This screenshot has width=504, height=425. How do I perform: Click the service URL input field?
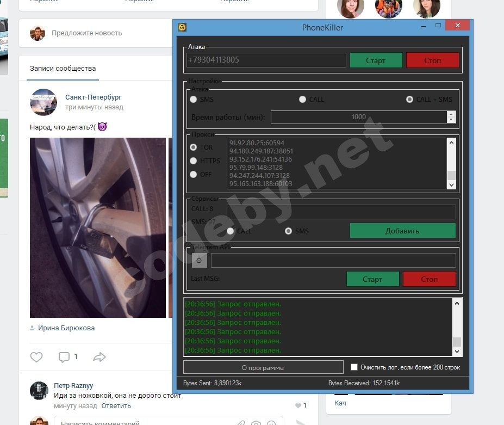[x=341, y=212]
